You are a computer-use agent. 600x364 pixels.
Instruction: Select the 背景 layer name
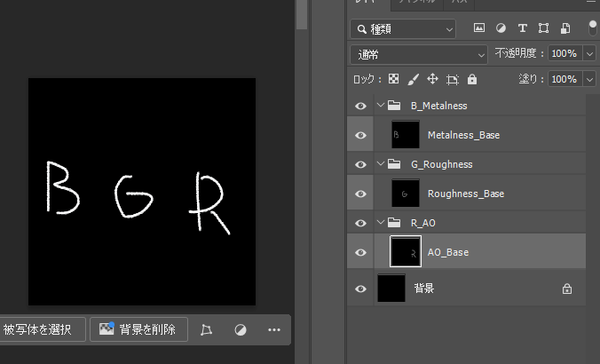click(x=424, y=289)
